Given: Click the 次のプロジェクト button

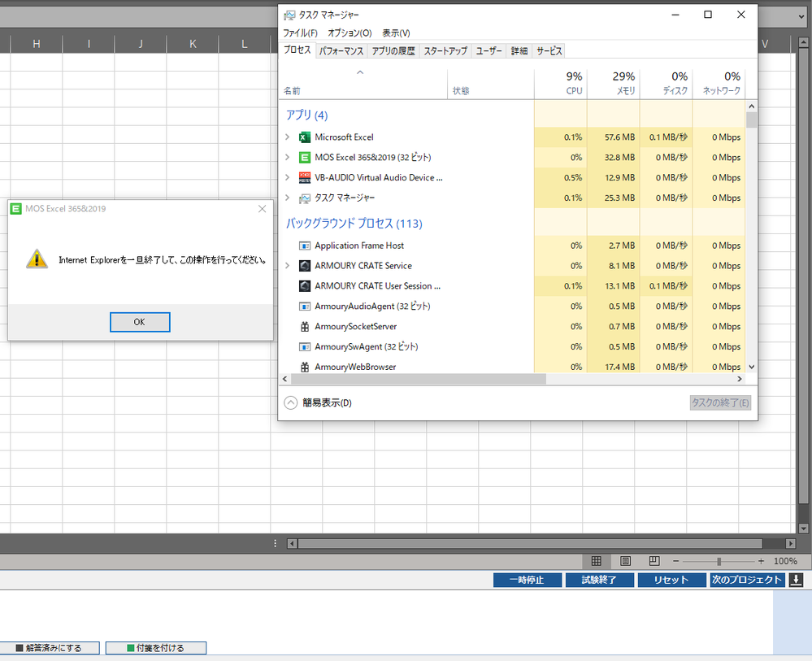Looking at the screenshot, I should pyautogui.click(x=747, y=580).
